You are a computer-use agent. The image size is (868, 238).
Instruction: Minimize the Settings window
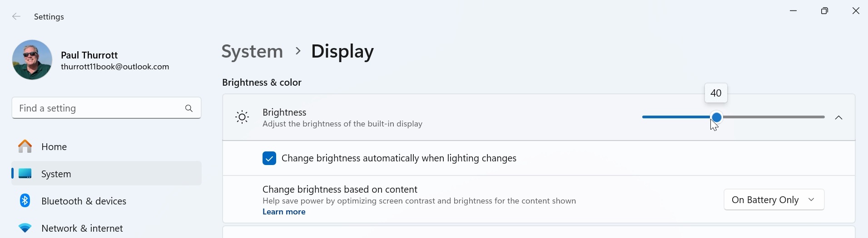point(794,11)
